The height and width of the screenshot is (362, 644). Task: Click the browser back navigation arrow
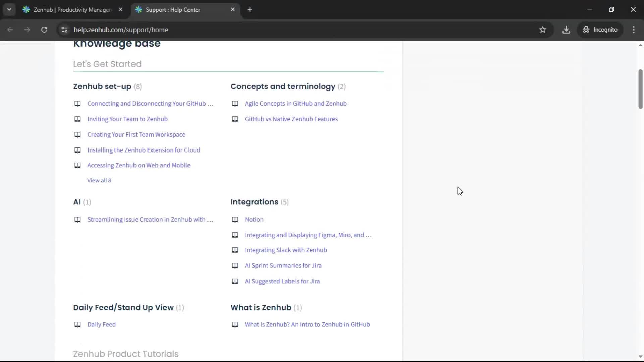(x=10, y=29)
